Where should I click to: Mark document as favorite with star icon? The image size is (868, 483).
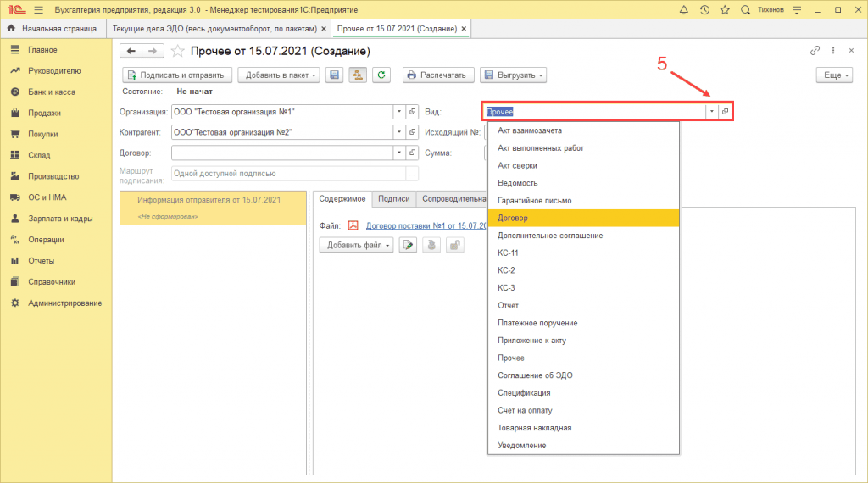(x=177, y=51)
